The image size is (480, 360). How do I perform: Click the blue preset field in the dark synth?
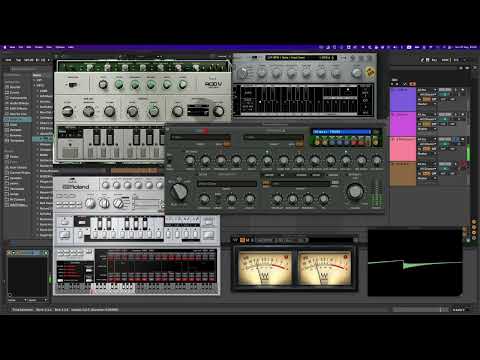coord(341,132)
